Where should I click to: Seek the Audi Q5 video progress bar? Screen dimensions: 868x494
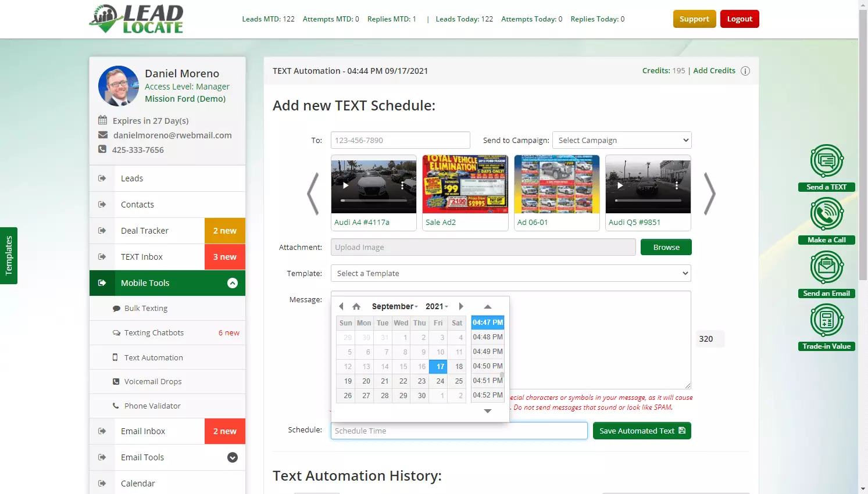tap(648, 201)
